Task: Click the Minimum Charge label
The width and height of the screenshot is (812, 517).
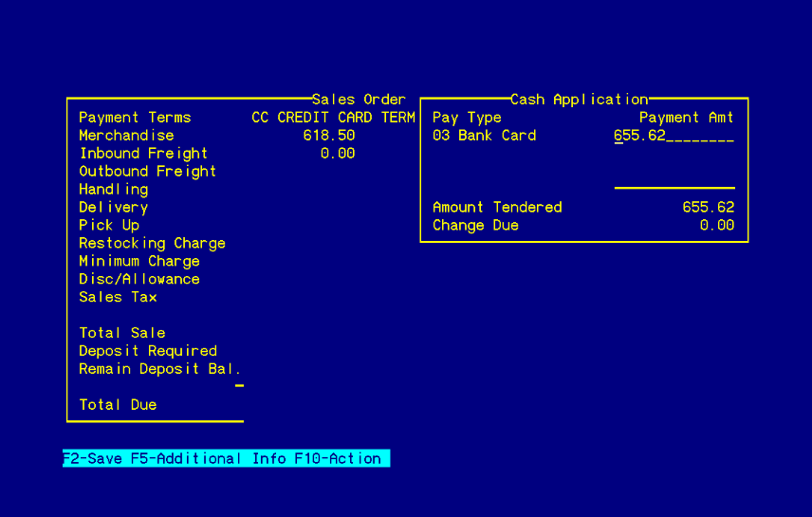Action: (139, 261)
